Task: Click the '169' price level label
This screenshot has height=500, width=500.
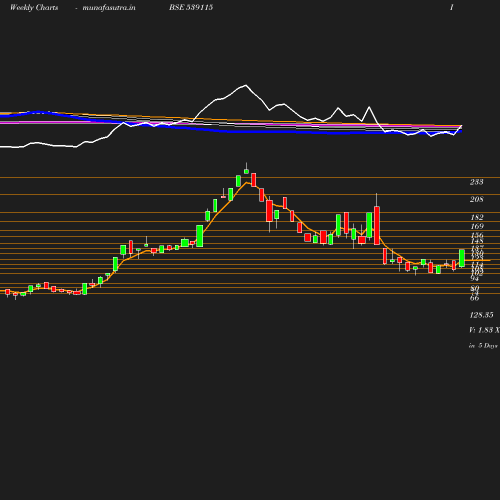Action: click(x=477, y=226)
